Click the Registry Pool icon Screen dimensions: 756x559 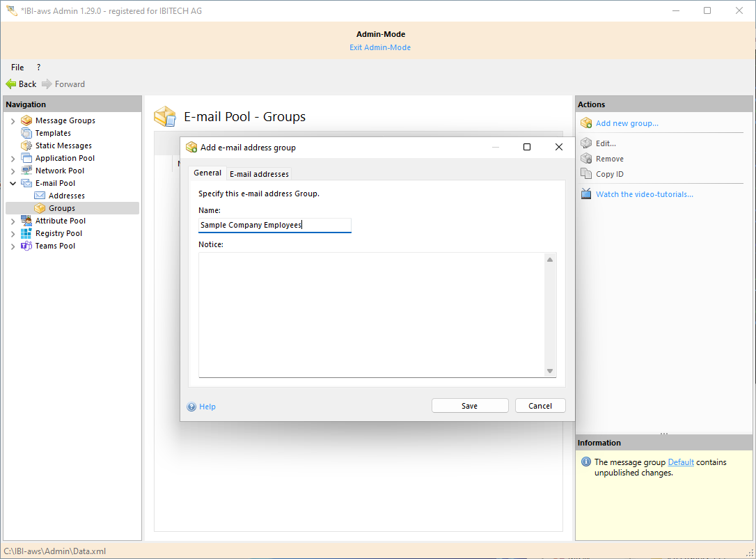[x=26, y=233]
